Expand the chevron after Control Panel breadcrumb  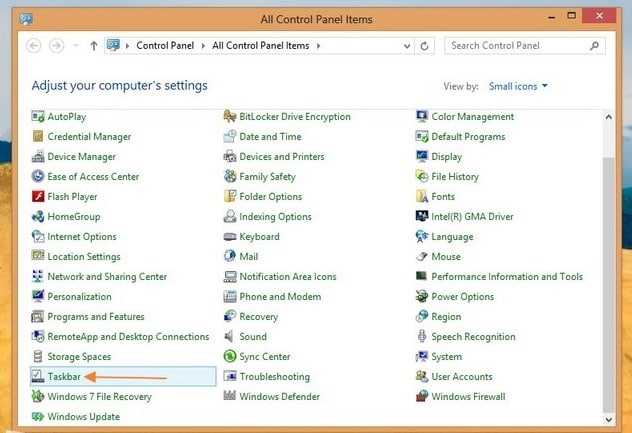(x=203, y=46)
